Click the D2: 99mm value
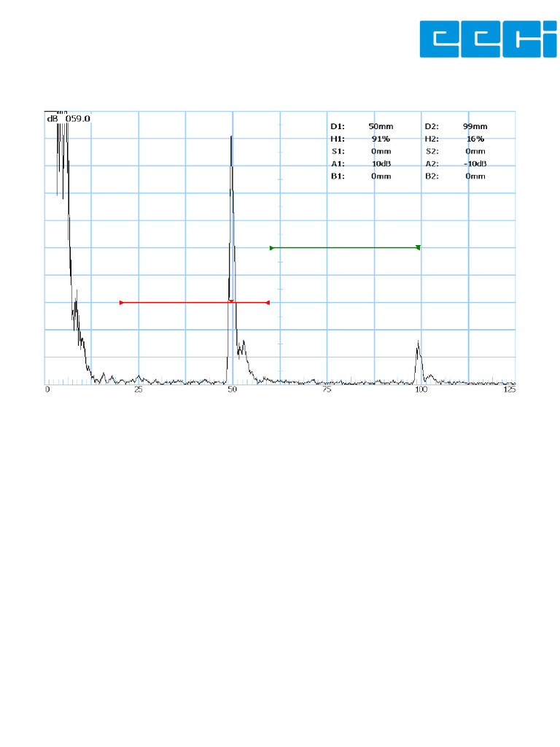 pos(475,126)
